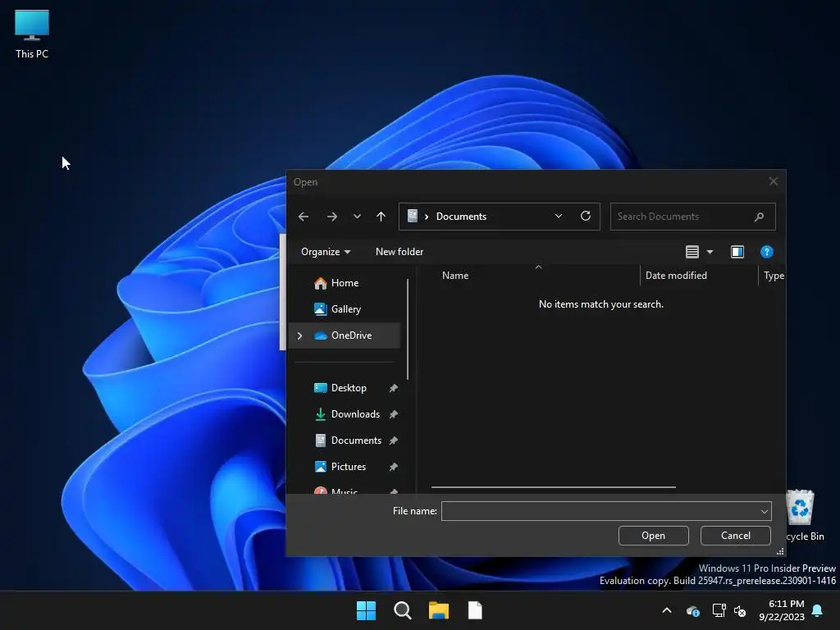This screenshot has height=630, width=840.
Task: Refresh the Documents folder view
Action: click(x=586, y=216)
